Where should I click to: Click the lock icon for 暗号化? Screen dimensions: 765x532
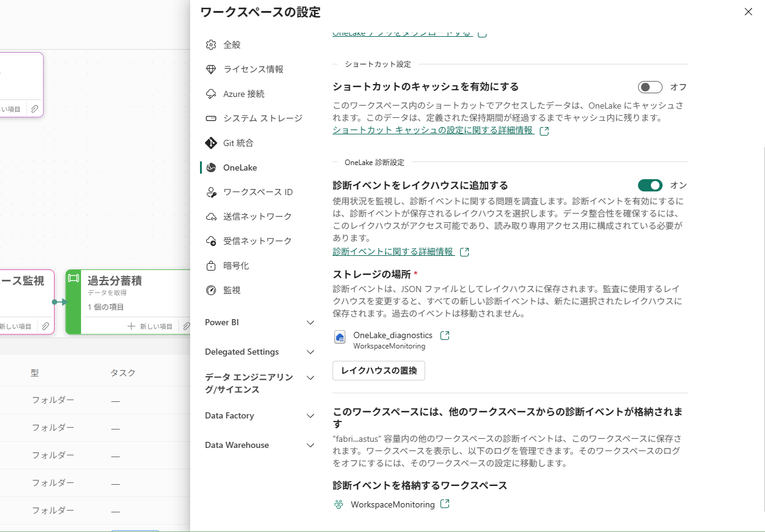tap(211, 266)
